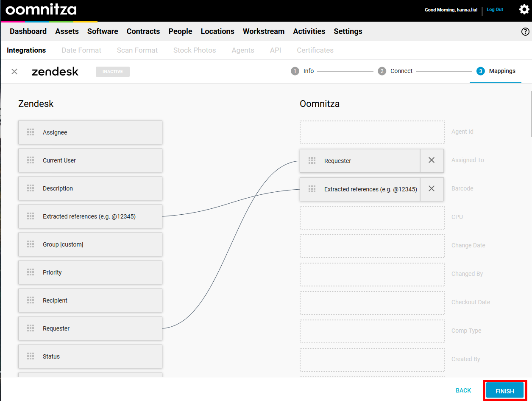This screenshot has width=532, height=401.
Task: Switch to the API tab
Action: (x=275, y=50)
